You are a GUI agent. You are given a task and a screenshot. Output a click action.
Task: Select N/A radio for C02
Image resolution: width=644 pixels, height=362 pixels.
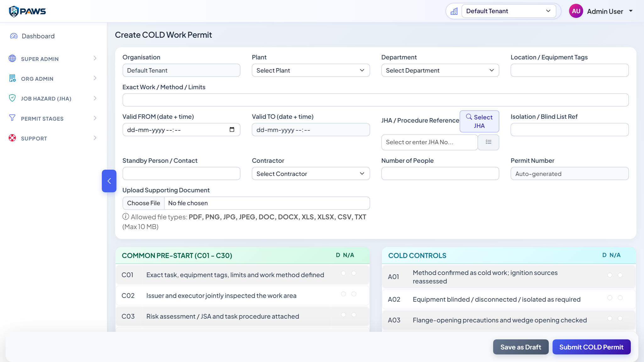point(354,294)
